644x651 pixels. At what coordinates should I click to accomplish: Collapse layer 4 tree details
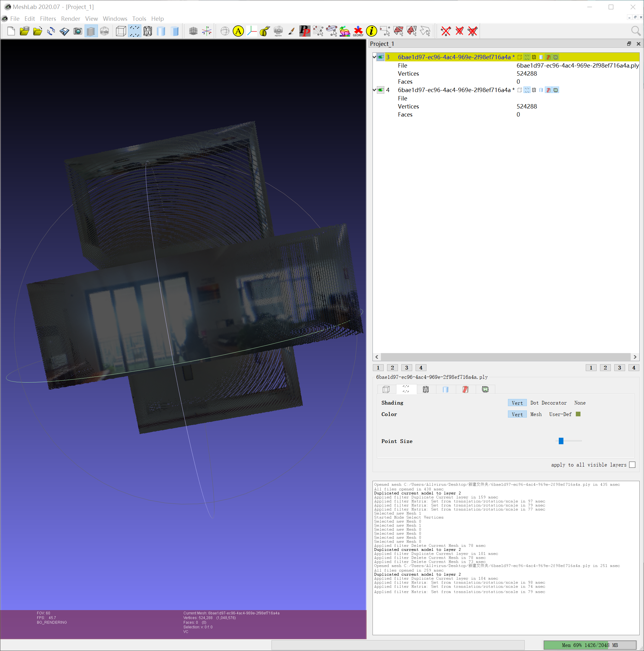pyautogui.click(x=374, y=90)
